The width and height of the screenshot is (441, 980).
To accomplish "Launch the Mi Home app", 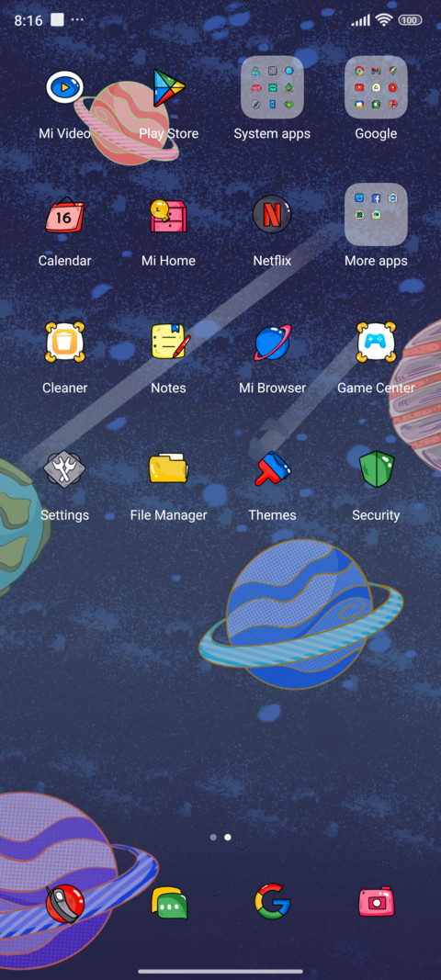I will pos(168,215).
